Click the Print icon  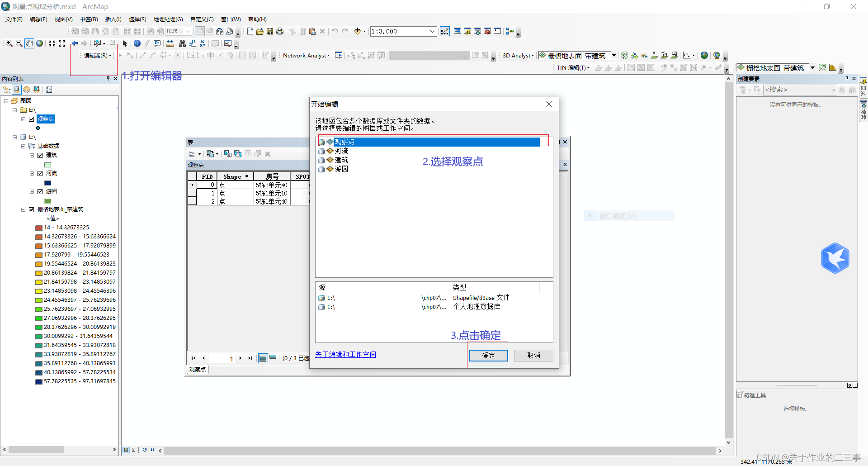point(280,31)
